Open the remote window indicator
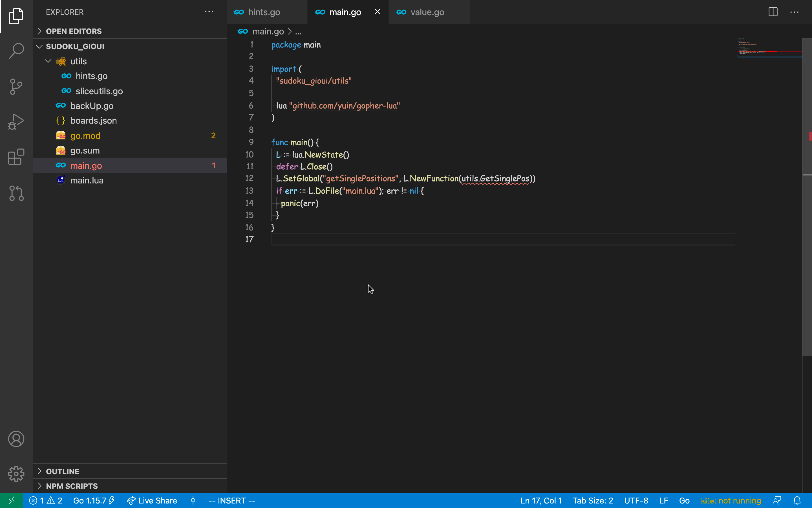 [x=11, y=501]
